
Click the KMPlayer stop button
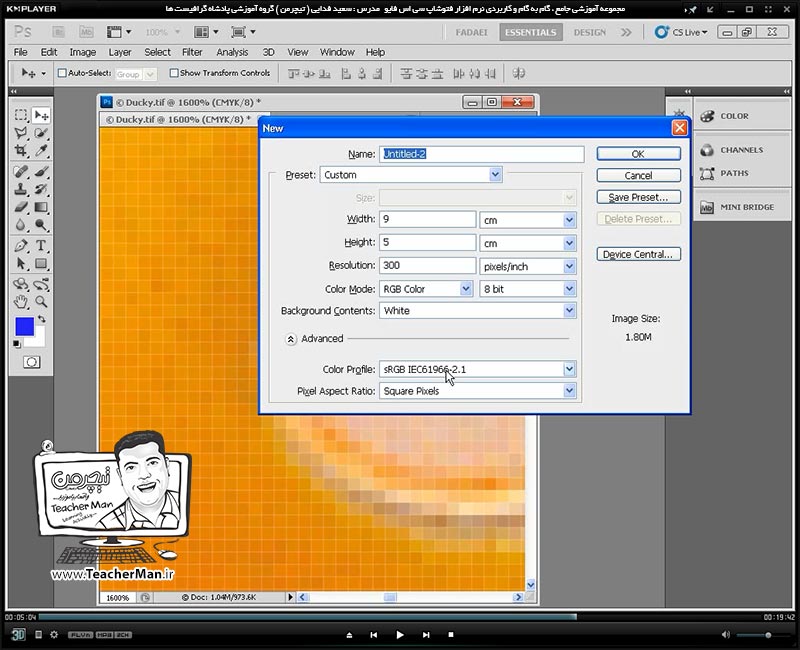pos(451,635)
